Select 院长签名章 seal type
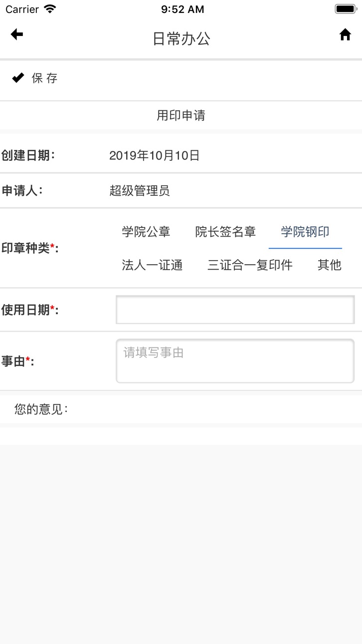This screenshot has height=644, width=362. (225, 232)
